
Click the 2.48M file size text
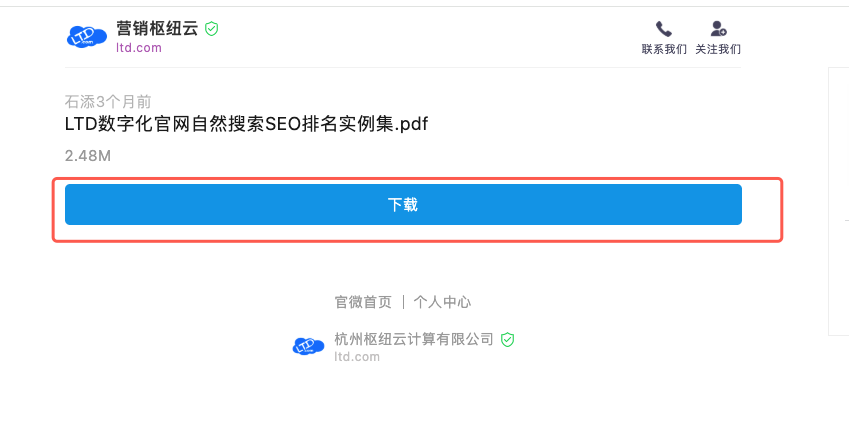pyautogui.click(x=87, y=156)
